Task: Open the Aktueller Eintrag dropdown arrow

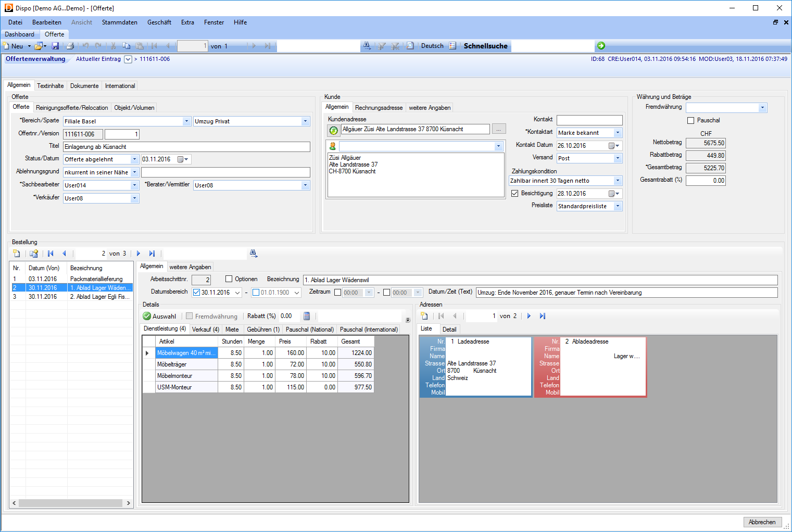Action: tap(128, 59)
